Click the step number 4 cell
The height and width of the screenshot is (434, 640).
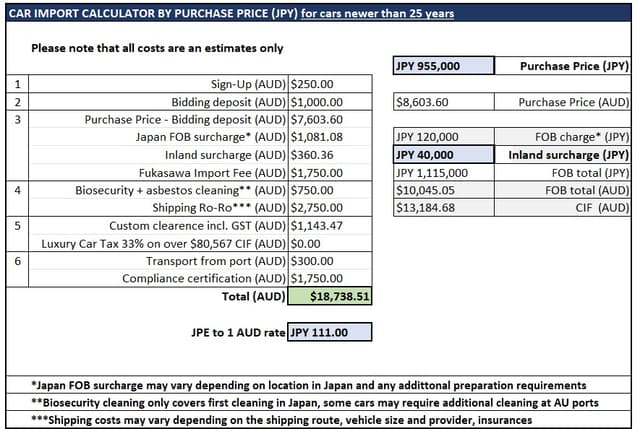point(18,199)
